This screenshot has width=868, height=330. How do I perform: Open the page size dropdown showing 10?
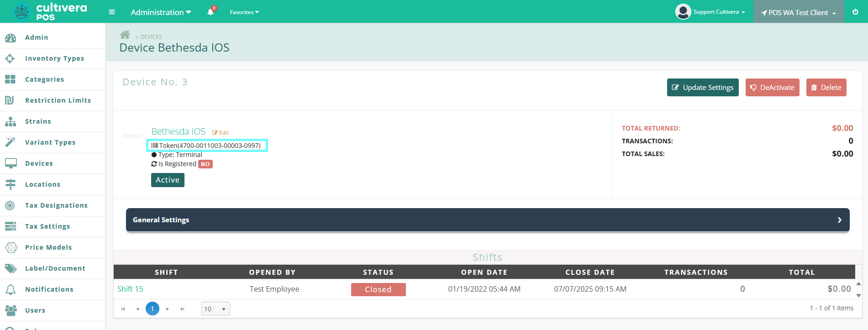click(216, 309)
